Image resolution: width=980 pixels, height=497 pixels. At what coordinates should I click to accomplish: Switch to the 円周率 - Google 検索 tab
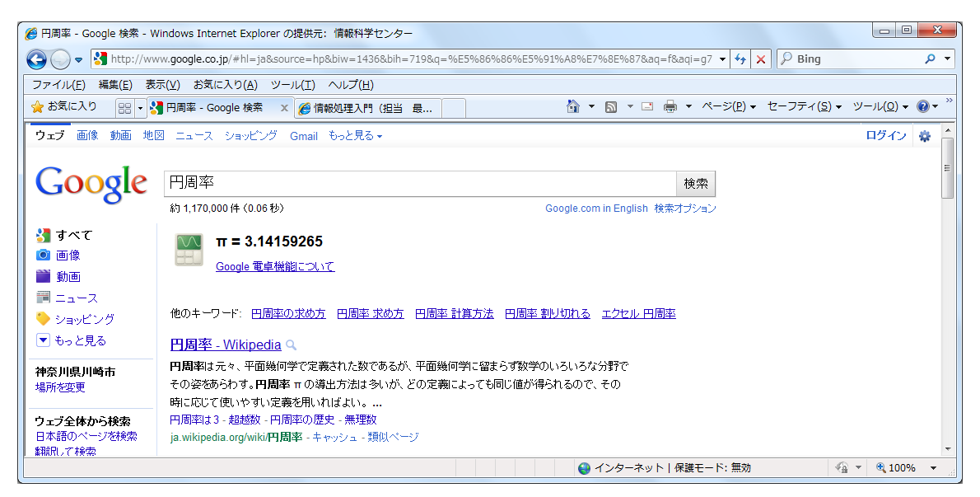pos(214,108)
